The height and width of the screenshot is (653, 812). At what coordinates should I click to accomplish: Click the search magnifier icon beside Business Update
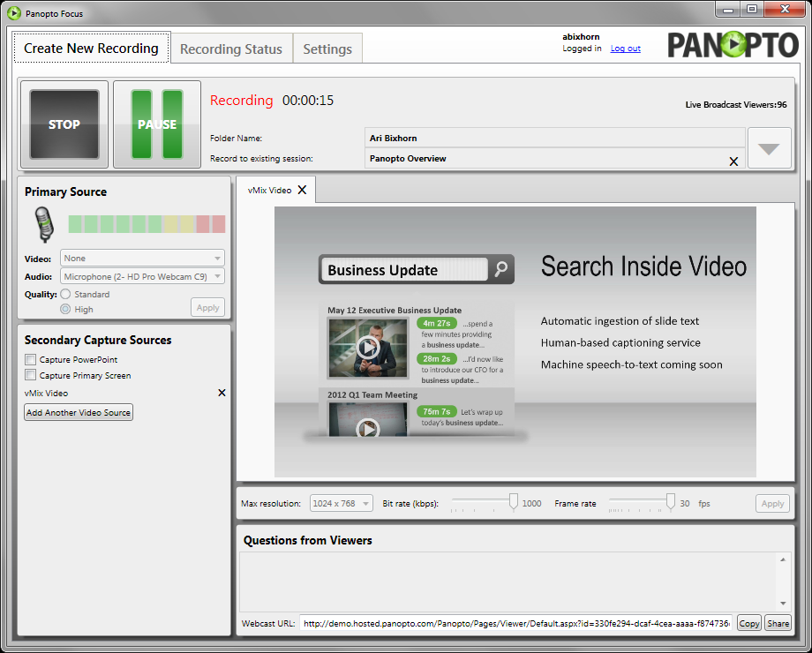coord(500,269)
